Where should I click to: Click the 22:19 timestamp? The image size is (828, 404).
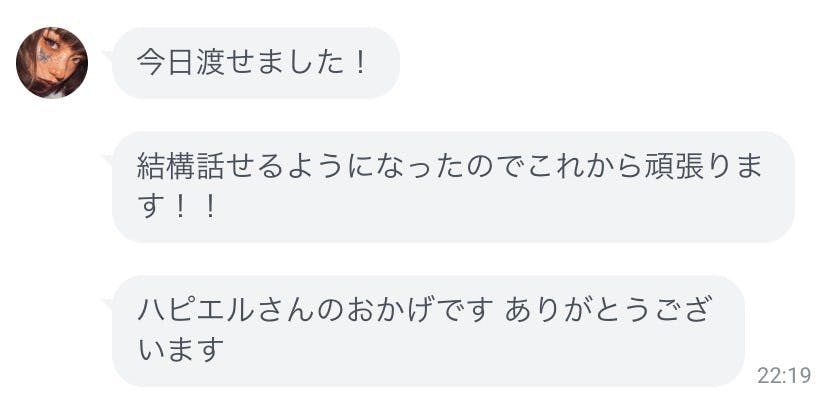click(784, 376)
